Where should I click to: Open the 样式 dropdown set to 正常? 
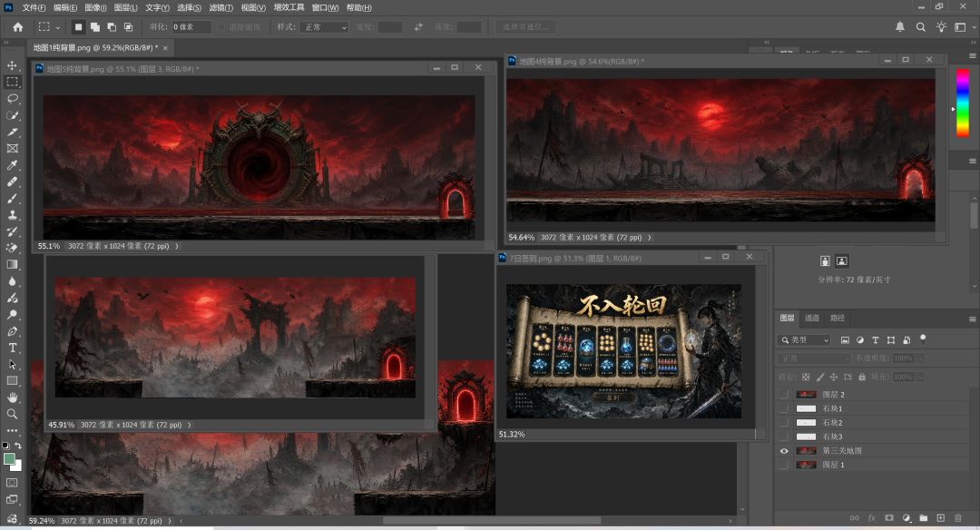pyautogui.click(x=325, y=27)
